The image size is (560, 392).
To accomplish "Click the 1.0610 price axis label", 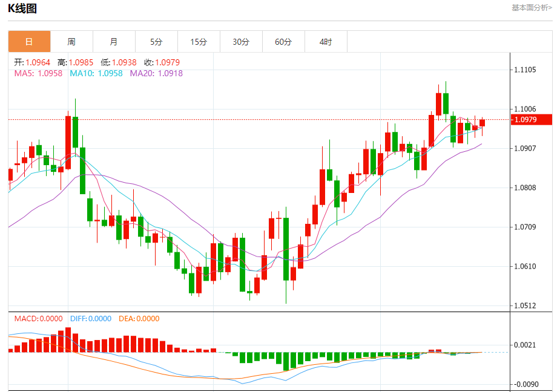I will coord(525,266).
